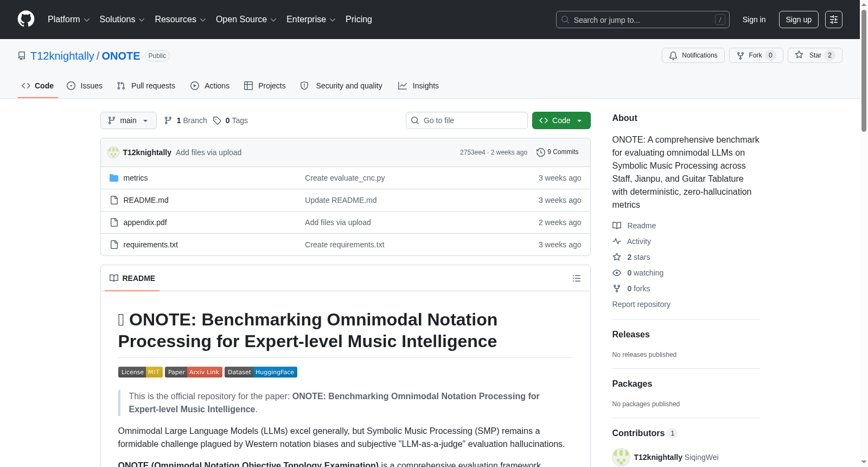This screenshot has width=868, height=467.
Task: Click the Notifications bell button
Action: point(693,55)
